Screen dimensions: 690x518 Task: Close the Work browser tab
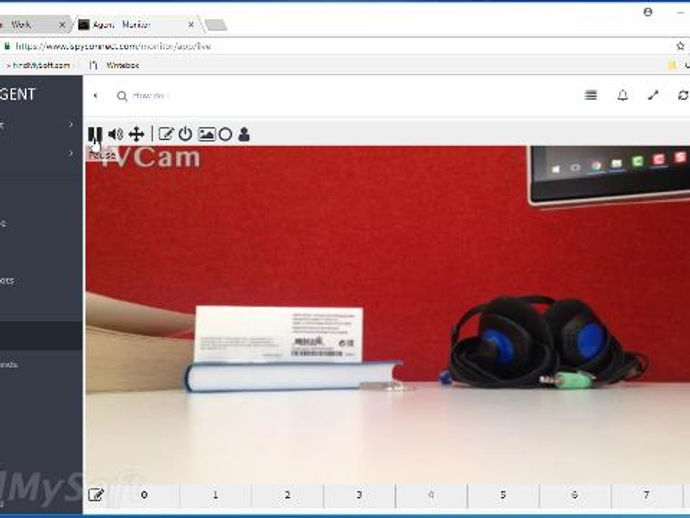tap(62, 25)
